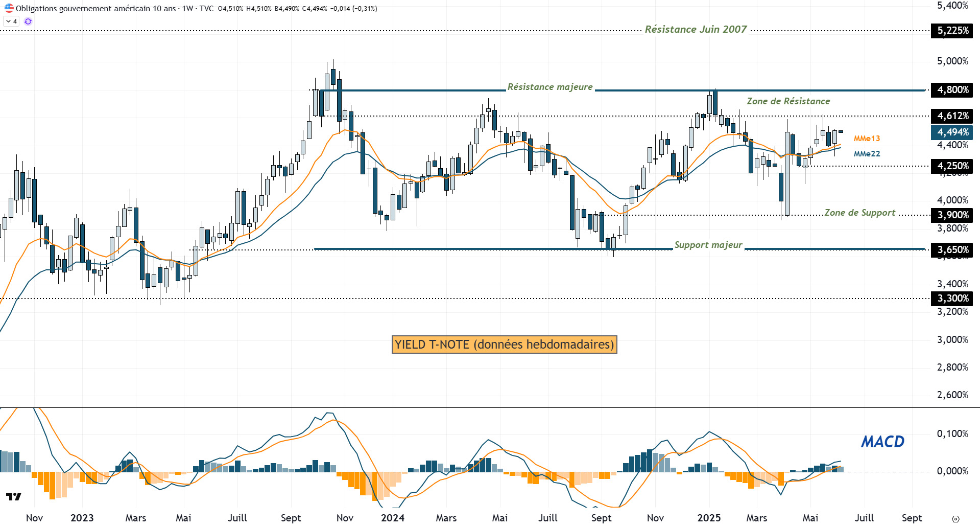Open the symbol title Obligations gouvernement américain
Screen dimensions: 980x527
click(x=95, y=9)
